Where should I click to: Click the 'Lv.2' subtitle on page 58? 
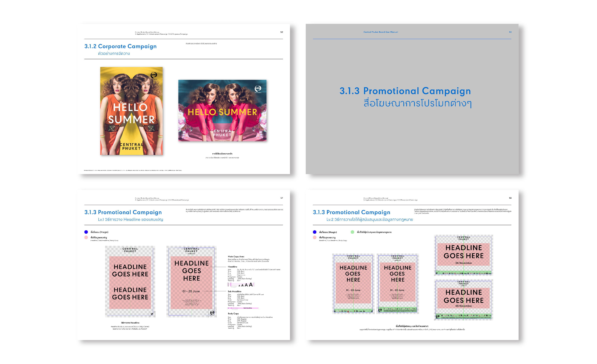pos(370,220)
